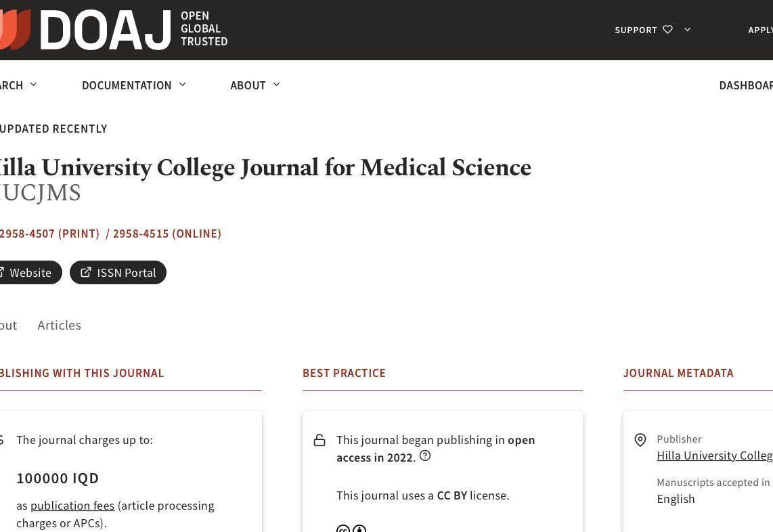Follow the publication fees link
Image resolution: width=773 pixels, height=532 pixels.
pyautogui.click(x=72, y=506)
